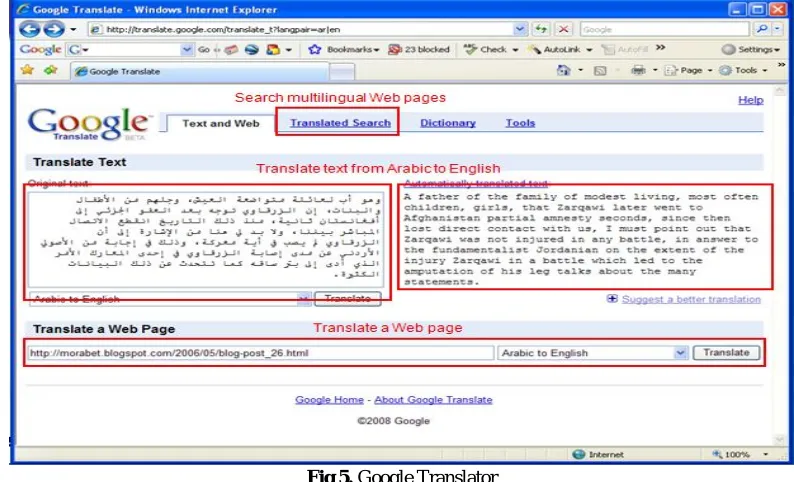Viewport: 794px width, 482px height.
Task: Select the Text and Web tab
Action: tap(221, 124)
